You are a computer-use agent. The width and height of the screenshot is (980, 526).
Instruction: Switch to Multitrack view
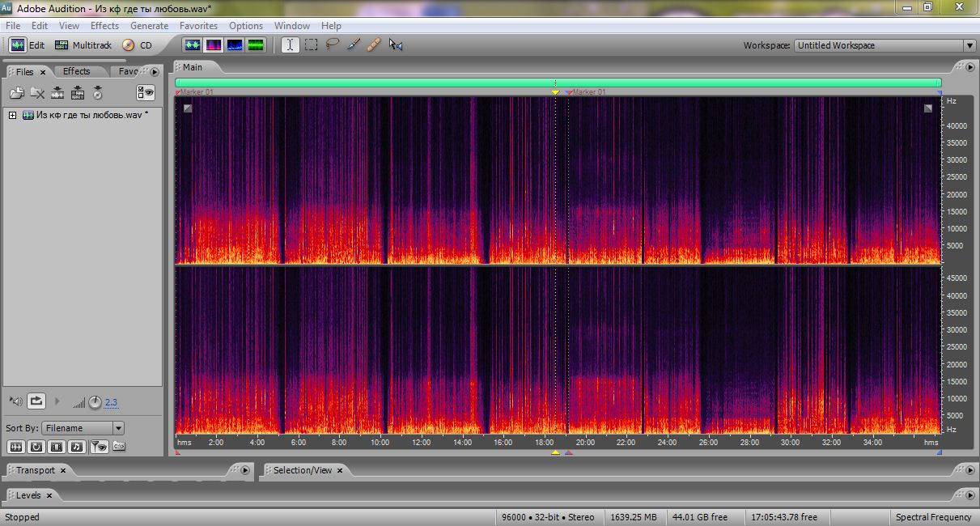click(x=83, y=45)
